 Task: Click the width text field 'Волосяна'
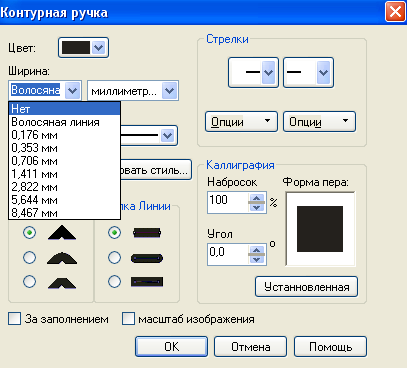[36, 90]
